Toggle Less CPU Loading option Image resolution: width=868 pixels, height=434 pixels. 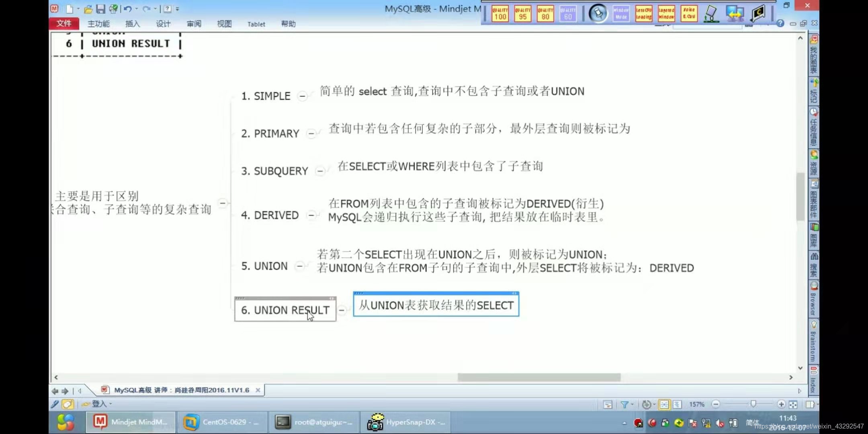[x=644, y=13]
